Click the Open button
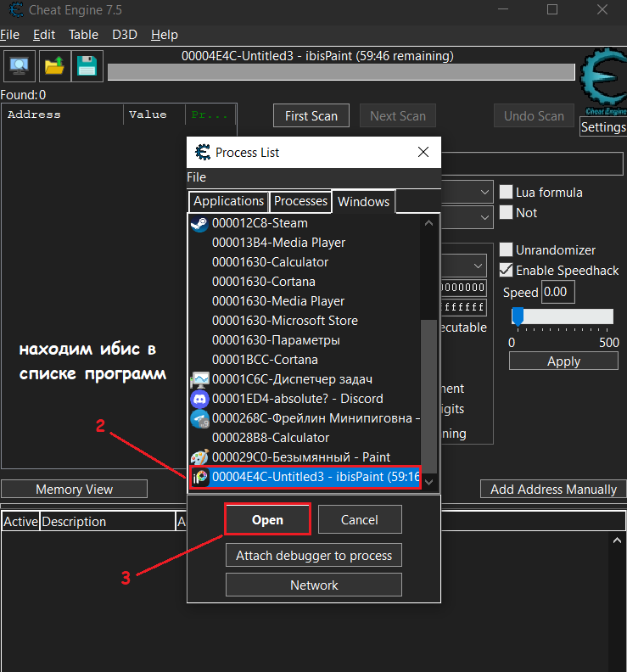The image size is (627, 672). point(267,519)
